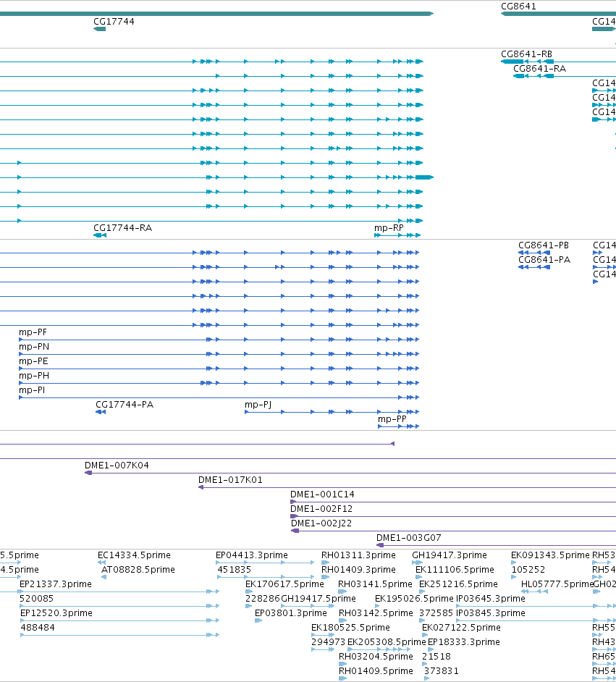The image size is (616, 682).
Task: Open the EP04413.3prime EST label
Action: point(252,555)
